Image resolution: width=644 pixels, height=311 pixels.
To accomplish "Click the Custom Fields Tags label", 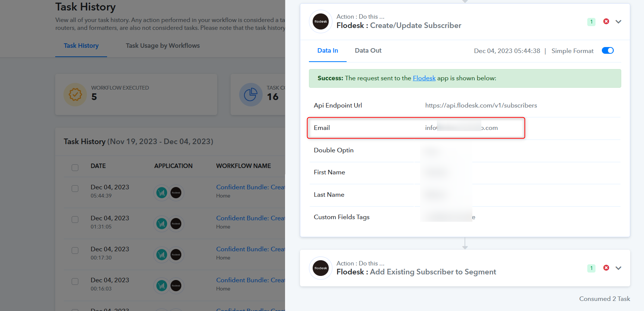I will (342, 217).
